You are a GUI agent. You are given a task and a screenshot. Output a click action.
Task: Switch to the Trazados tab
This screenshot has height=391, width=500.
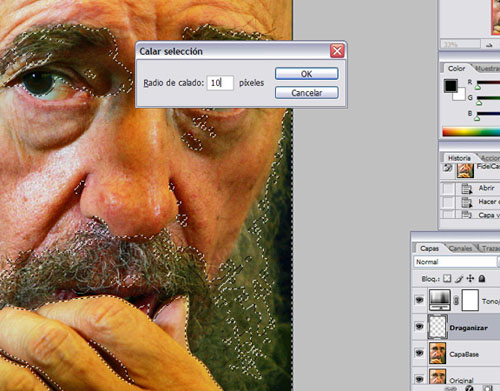pos(490,248)
